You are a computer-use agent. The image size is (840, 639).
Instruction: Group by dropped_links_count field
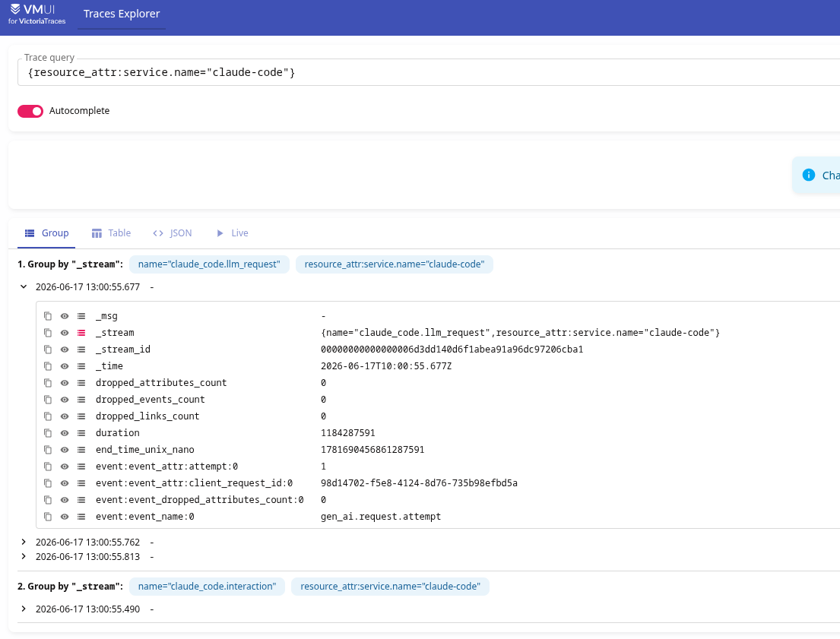point(81,416)
